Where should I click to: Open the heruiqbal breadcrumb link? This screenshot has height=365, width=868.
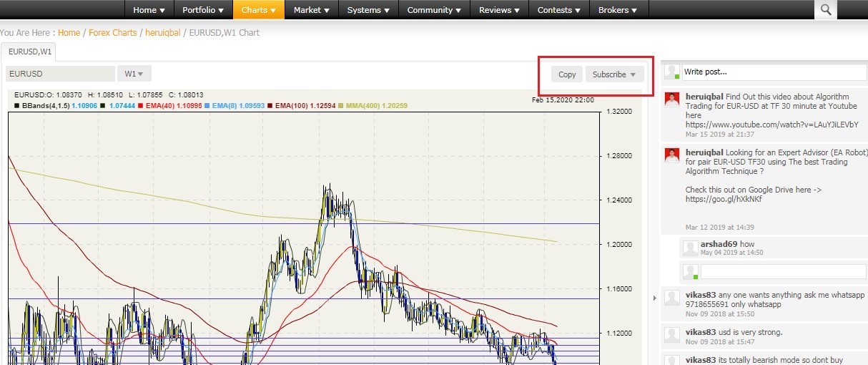162,33
